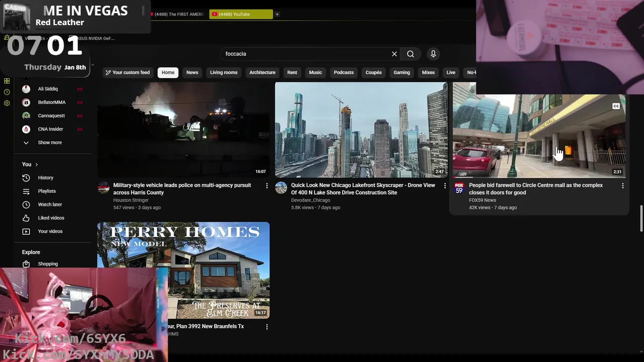Open the browser sidebar history clock icon

7,92
